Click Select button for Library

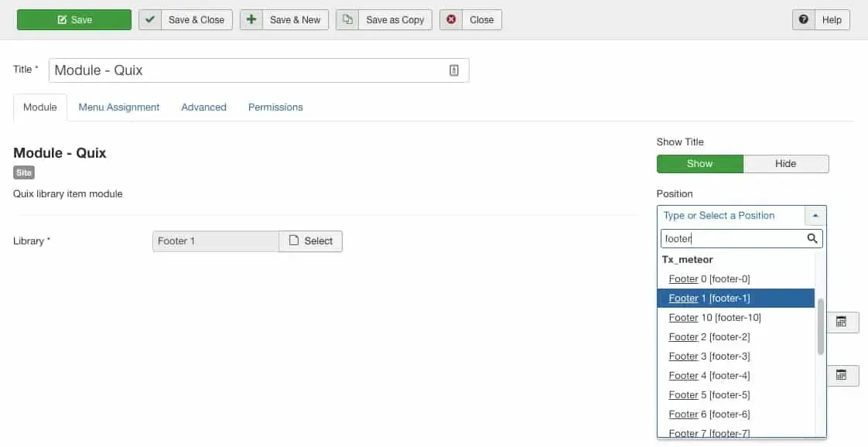point(310,241)
